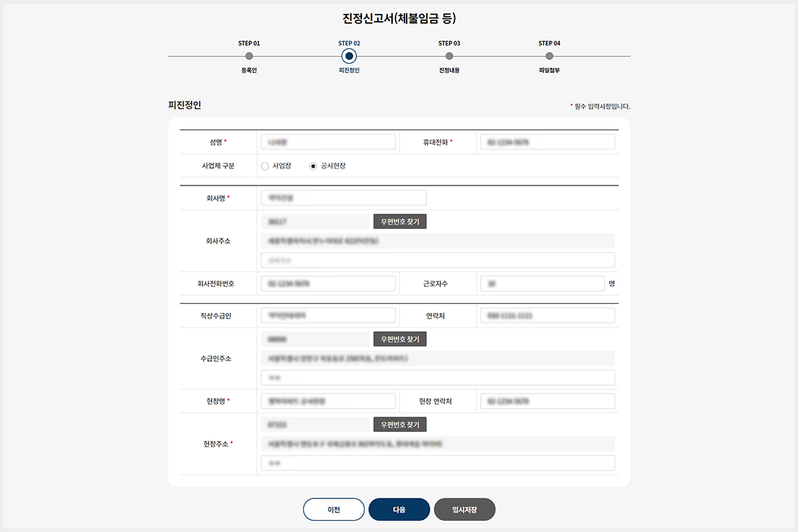Click the 수급인주소 main address field

tap(437, 358)
